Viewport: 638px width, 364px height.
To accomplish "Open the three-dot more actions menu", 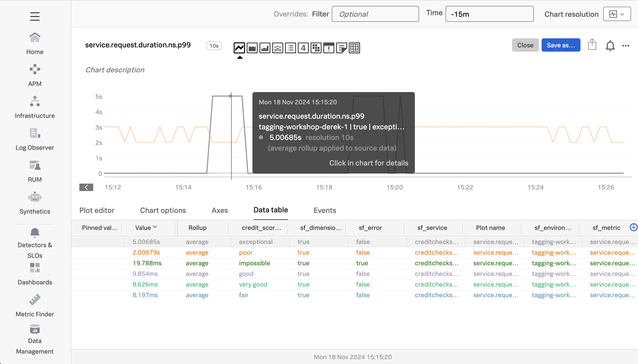I will pos(626,46).
